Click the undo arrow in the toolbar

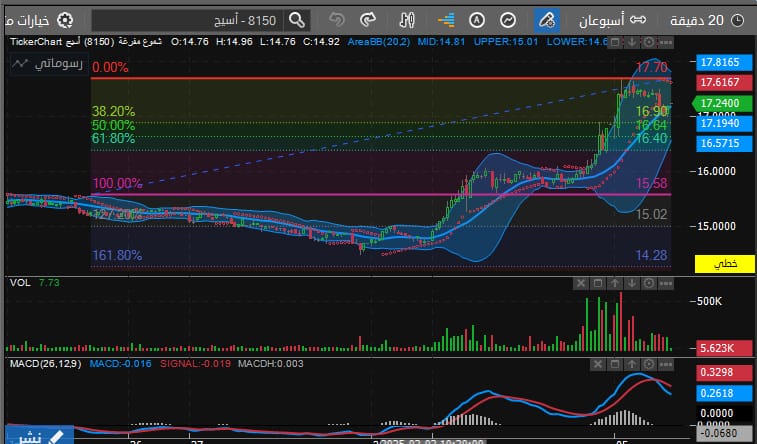click(x=337, y=19)
